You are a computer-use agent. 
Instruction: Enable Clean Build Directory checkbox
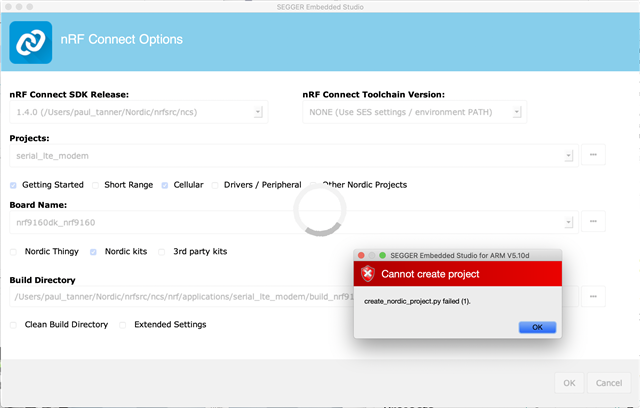pyautogui.click(x=13, y=325)
